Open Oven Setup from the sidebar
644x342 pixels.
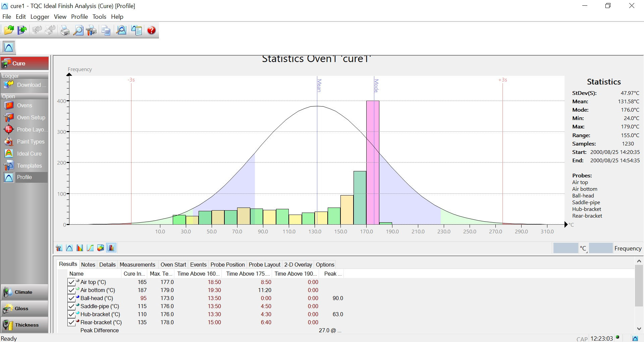pyautogui.click(x=31, y=117)
